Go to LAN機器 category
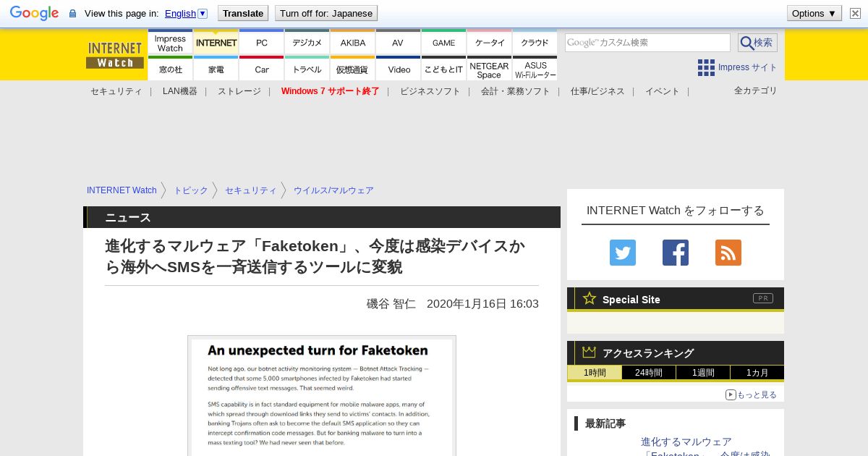868x456 pixels. [180, 91]
